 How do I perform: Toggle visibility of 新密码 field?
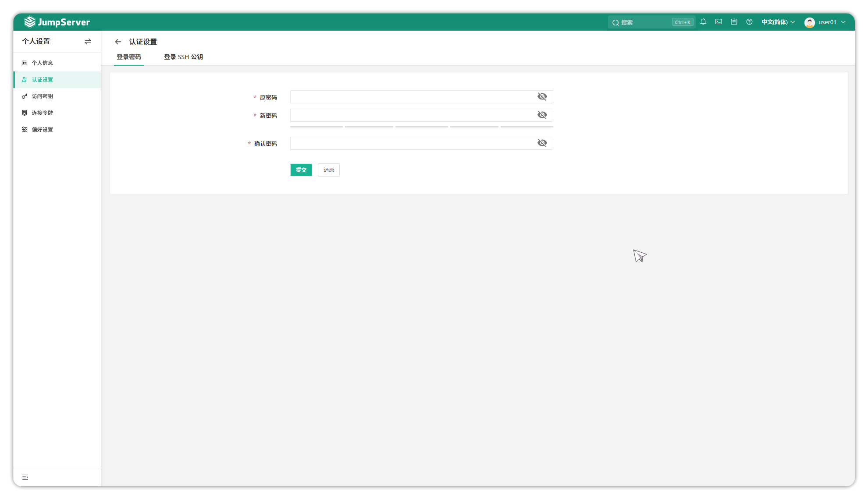(x=542, y=115)
